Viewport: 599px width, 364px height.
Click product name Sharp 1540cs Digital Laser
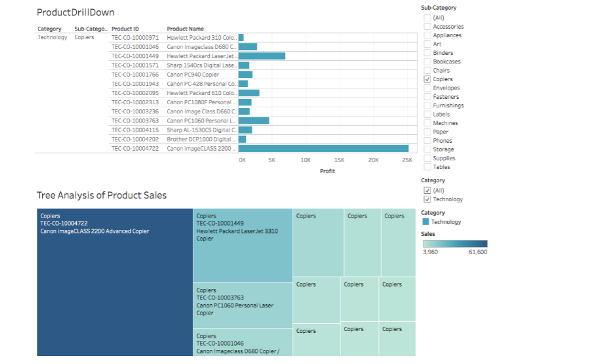[x=202, y=65]
